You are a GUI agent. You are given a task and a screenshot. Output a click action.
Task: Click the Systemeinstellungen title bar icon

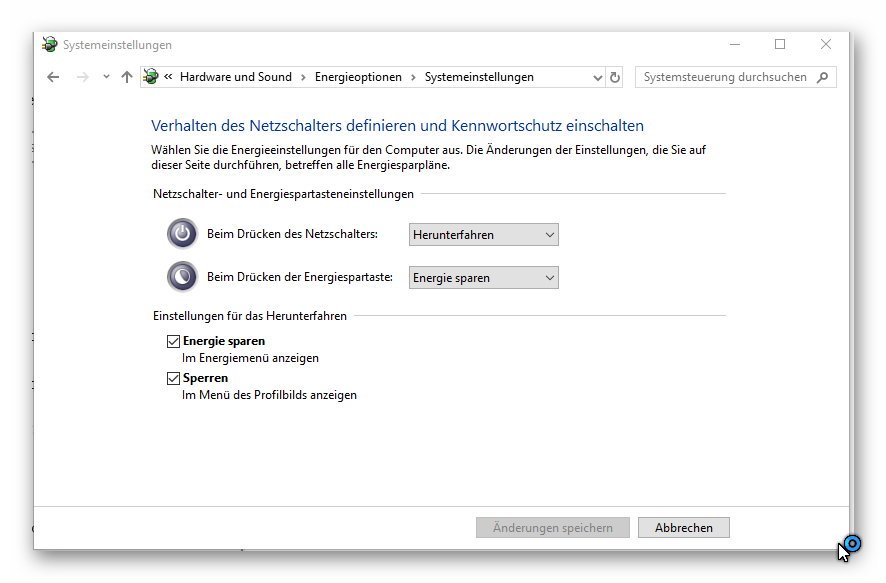(x=50, y=44)
